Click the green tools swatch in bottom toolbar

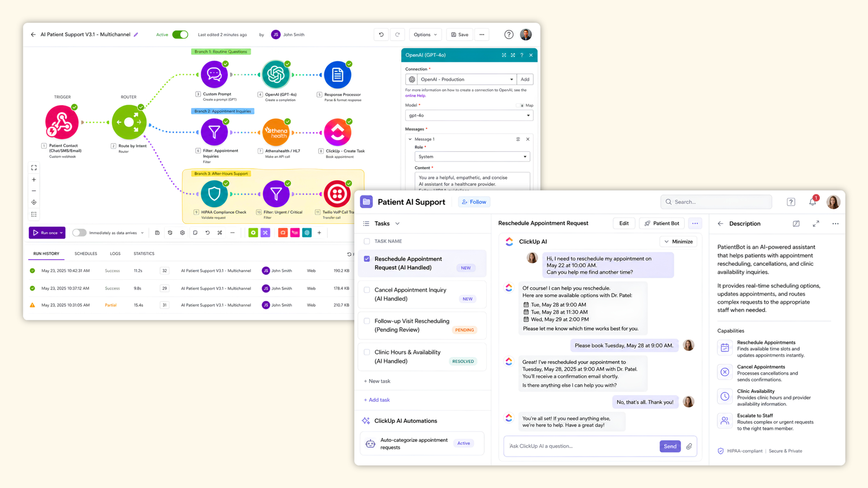pyautogui.click(x=253, y=233)
